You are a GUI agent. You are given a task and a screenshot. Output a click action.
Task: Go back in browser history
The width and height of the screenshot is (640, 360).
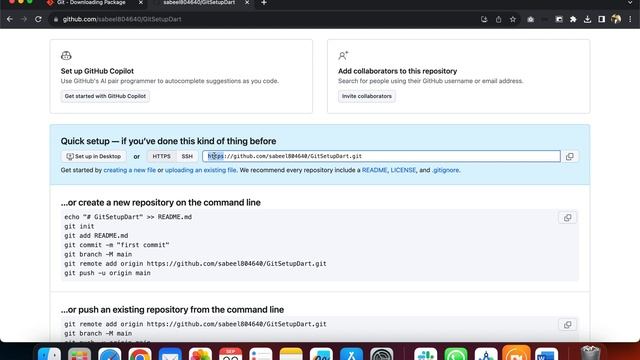click(x=10, y=19)
